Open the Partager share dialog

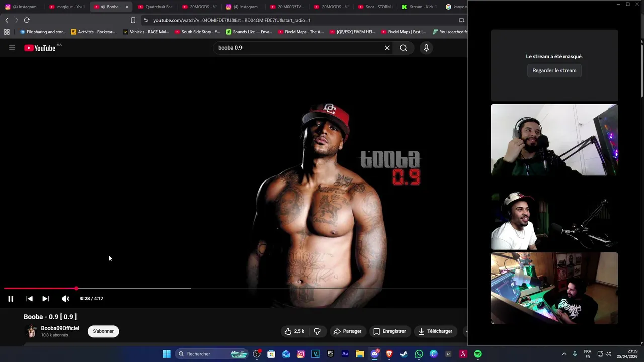[x=347, y=331]
